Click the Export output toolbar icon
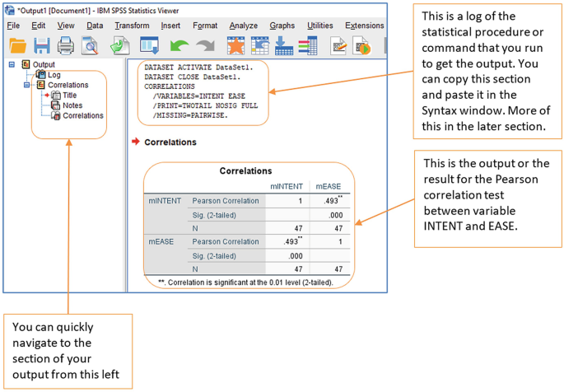This screenshot has height=392, width=564. pos(118,46)
